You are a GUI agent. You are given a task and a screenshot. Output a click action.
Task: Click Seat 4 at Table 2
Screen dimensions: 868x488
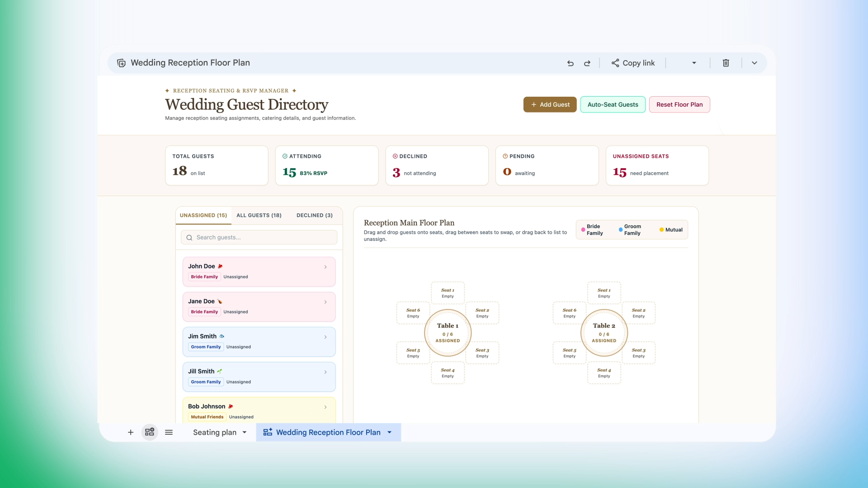(604, 372)
